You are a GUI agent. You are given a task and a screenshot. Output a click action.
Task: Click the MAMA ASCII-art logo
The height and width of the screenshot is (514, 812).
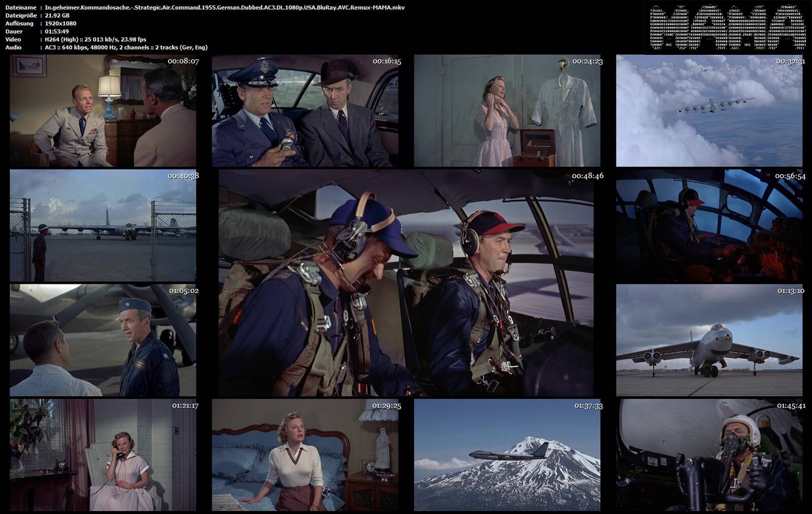(728, 28)
